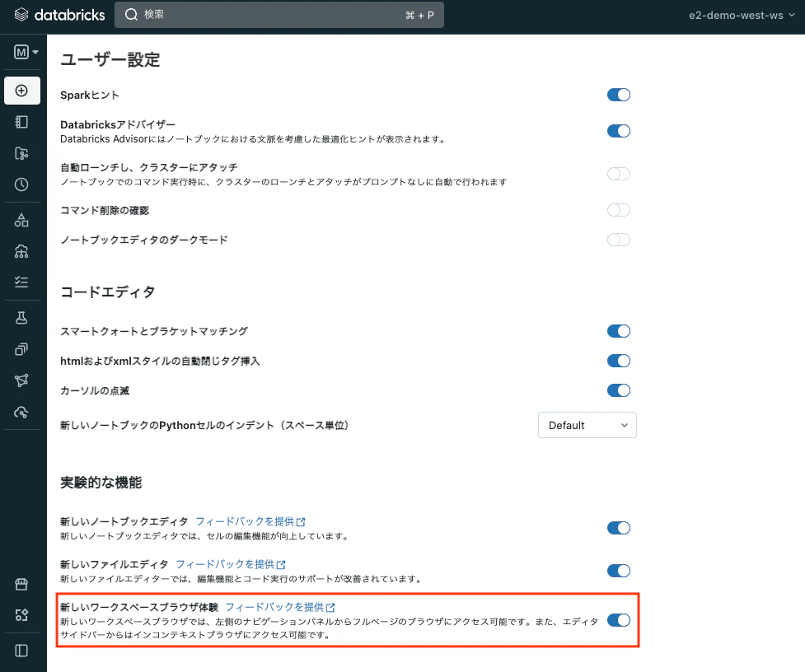Image resolution: width=805 pixels, height=672 pixels.
Task: Collapse the sidebar panel icon
Action: [x=21, y=651]
